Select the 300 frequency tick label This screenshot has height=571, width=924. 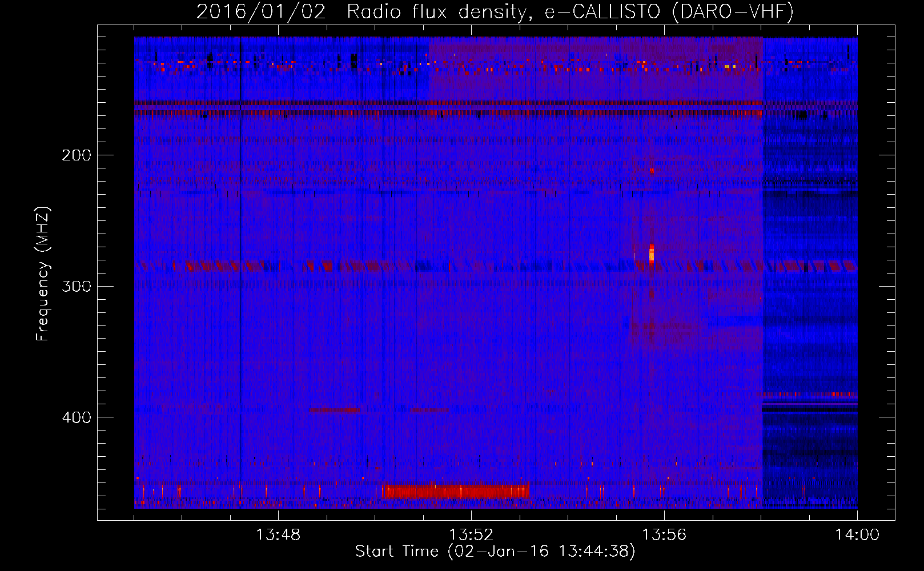click(x=77, y=286)
